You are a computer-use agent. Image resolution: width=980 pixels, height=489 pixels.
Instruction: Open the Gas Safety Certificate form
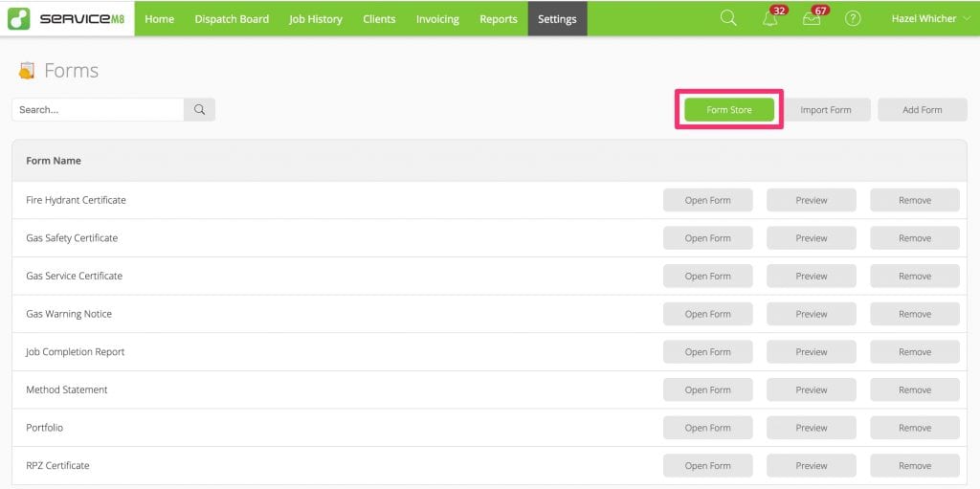(707, 238)
